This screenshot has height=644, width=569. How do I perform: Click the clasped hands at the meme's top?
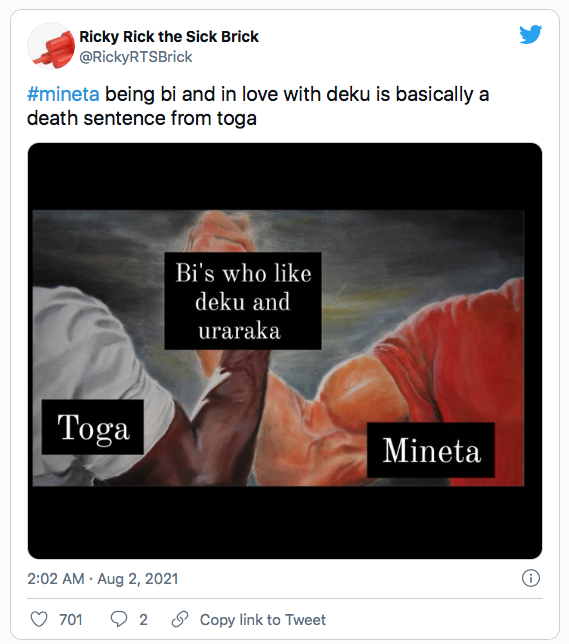(x=222, y=231)
